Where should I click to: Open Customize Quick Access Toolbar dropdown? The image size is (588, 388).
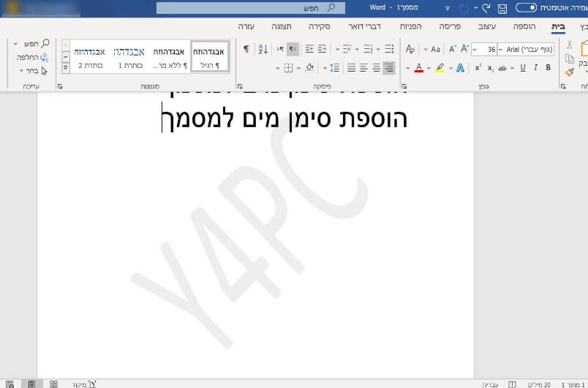point(447,8)
